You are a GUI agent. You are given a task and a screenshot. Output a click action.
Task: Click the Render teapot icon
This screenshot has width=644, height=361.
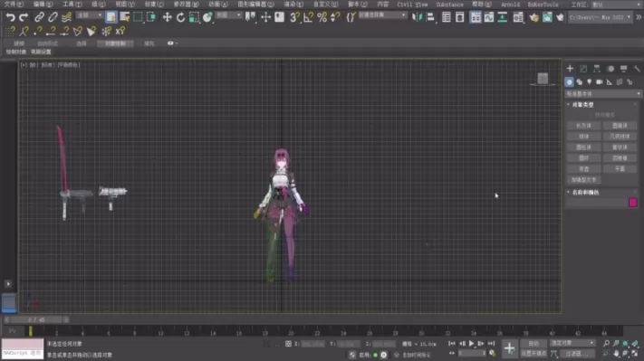[x=533, y=17]
